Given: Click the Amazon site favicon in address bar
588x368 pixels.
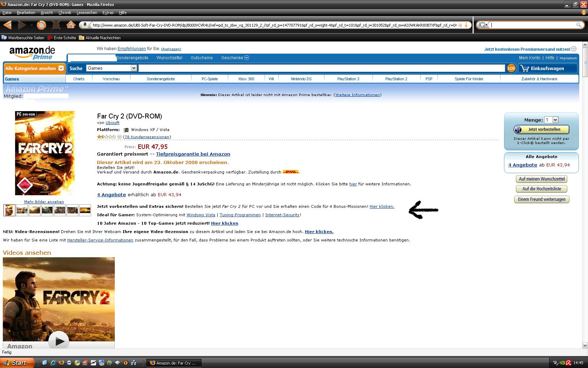Looking at the screenshot, I should click(x=85, y=25).
